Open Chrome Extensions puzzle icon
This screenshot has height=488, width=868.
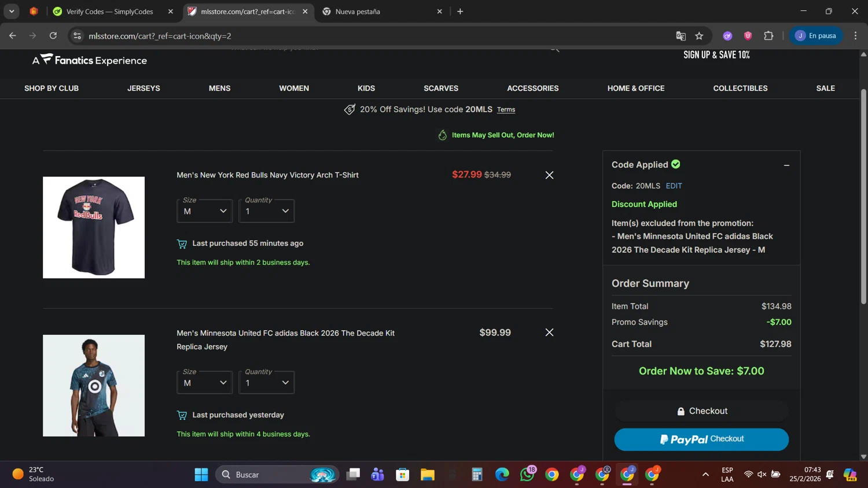[x=768, y=36]
